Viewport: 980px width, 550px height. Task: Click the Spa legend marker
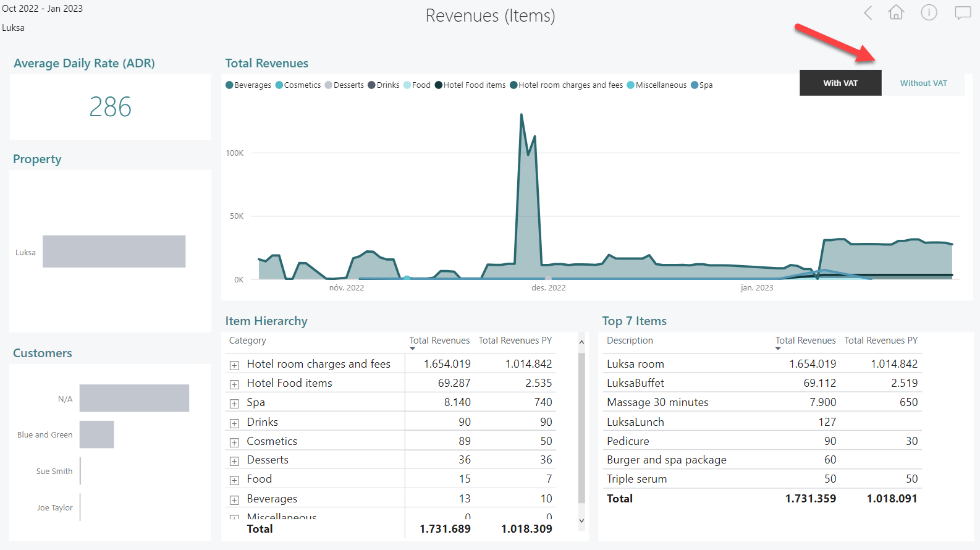click(x=695, y=85)
